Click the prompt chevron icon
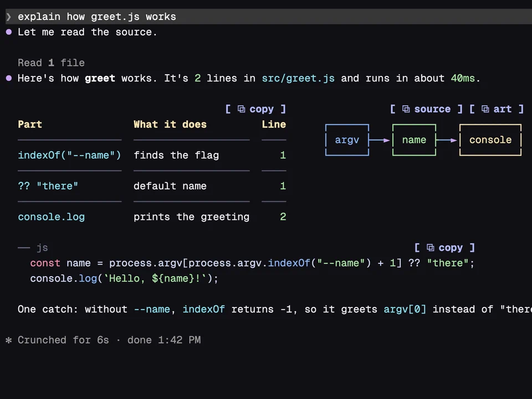This screenshot has width=532, height=399. tap(9, 17)
